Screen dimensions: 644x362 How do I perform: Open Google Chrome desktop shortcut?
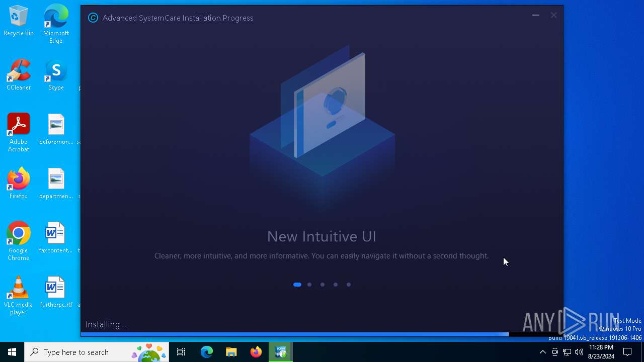tap(19, 241)
